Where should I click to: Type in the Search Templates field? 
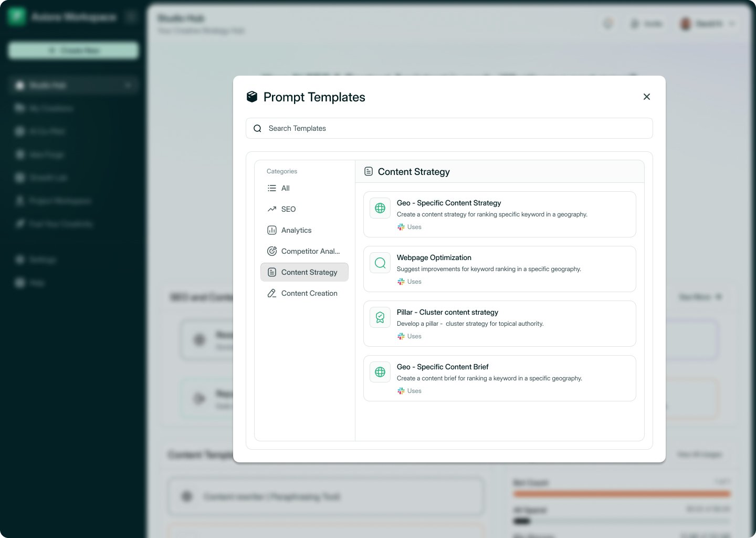tap(457, 128)
